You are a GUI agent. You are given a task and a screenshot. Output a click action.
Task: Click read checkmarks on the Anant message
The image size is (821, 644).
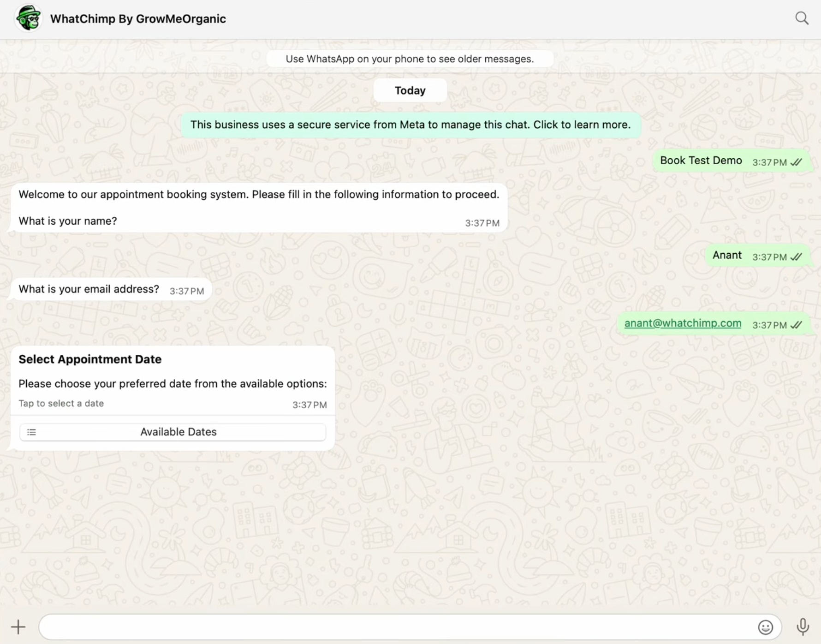click(x=796, y=257)
